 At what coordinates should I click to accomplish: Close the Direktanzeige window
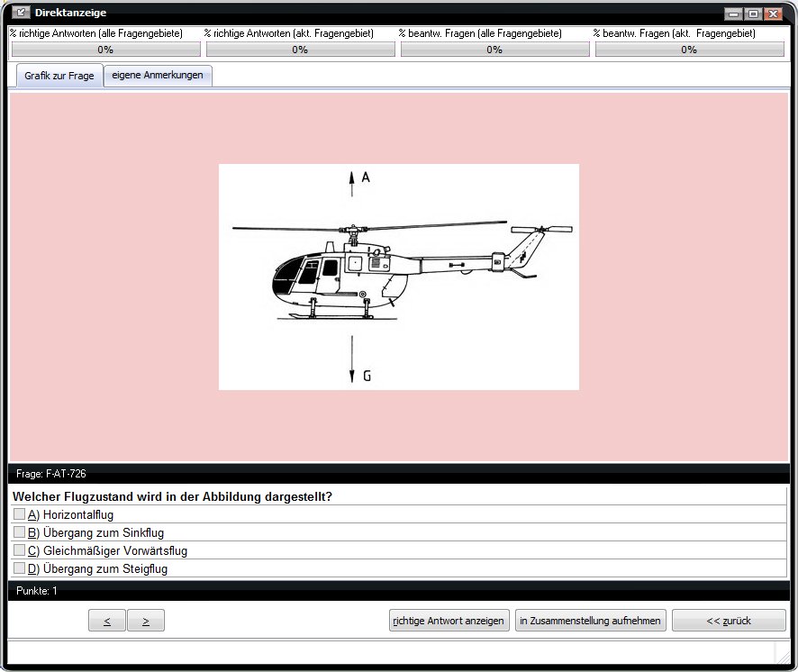[773, 14]
